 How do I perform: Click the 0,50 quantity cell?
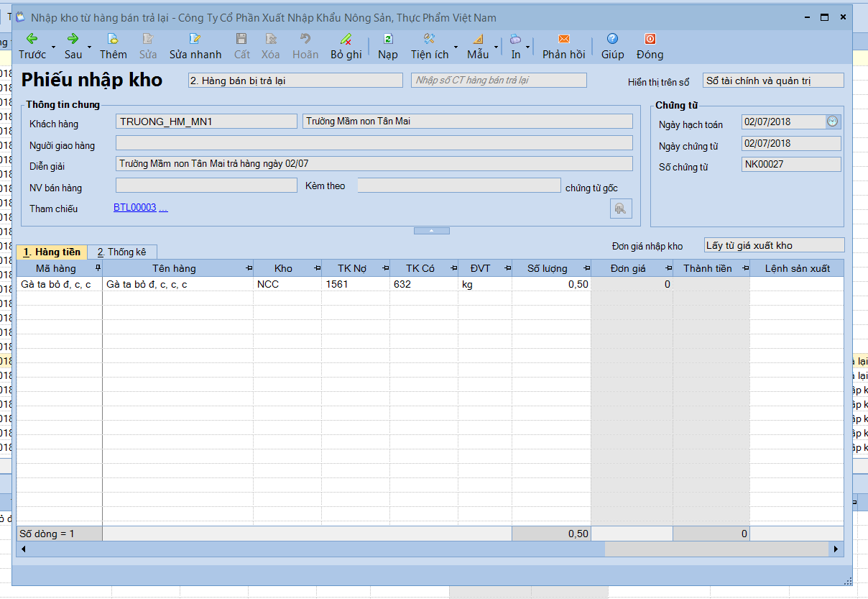(552, 284)
